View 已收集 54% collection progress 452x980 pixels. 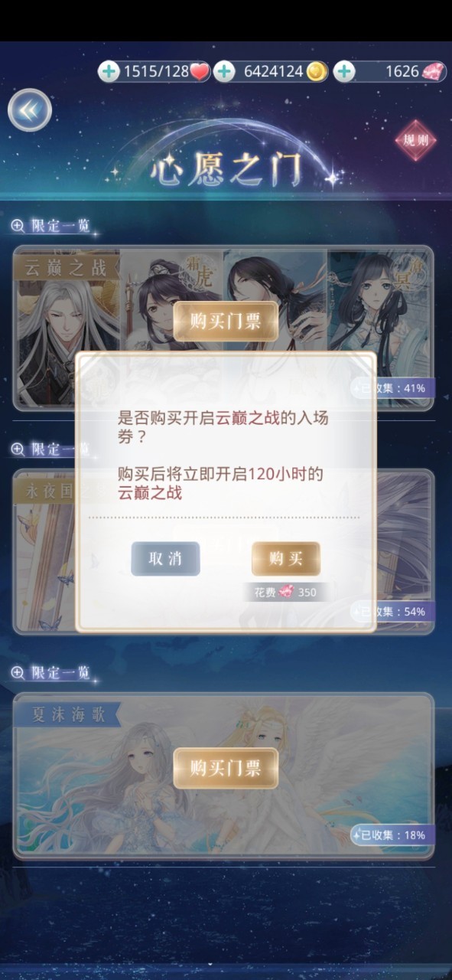click(393, 612)
